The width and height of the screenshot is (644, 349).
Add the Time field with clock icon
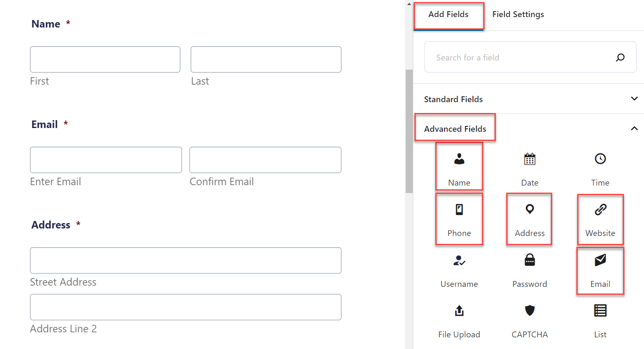[x=600, y=166]
